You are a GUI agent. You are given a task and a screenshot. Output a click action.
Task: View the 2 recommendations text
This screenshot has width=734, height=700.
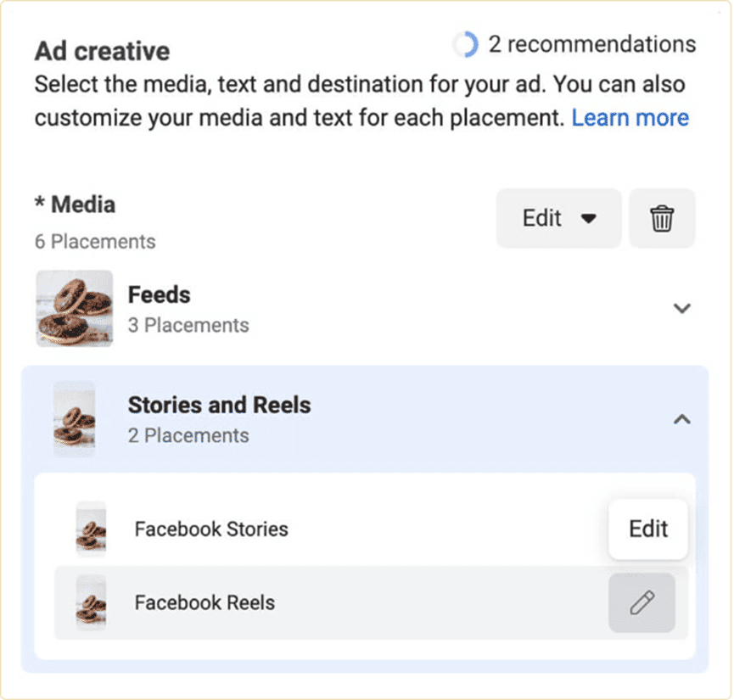coord(591,44)
